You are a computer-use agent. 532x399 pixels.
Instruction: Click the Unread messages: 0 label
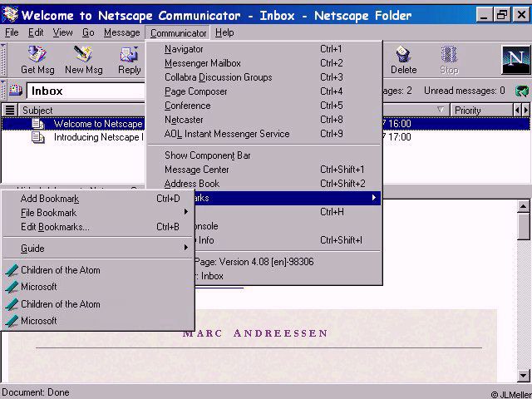click(464, 91)
